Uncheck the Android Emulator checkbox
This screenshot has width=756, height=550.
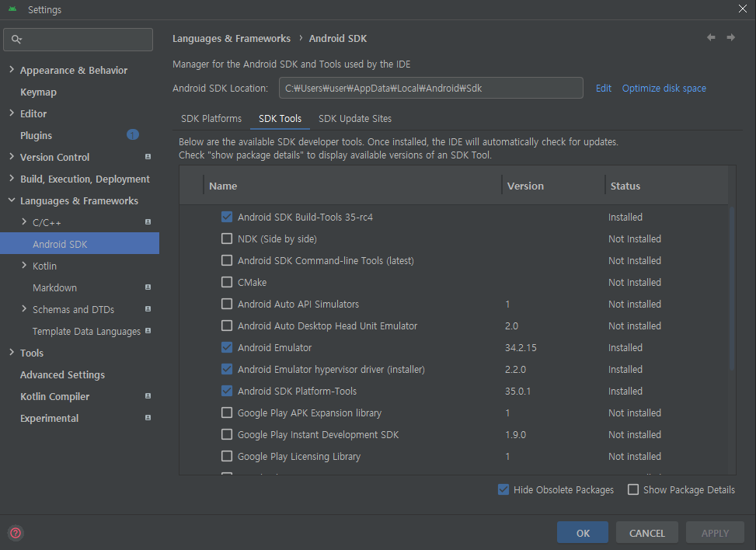[227, 347]
